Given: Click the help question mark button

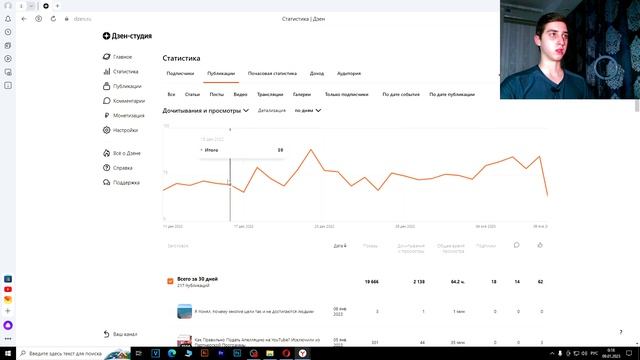Looking at the screenshot, I should [621, 332].
